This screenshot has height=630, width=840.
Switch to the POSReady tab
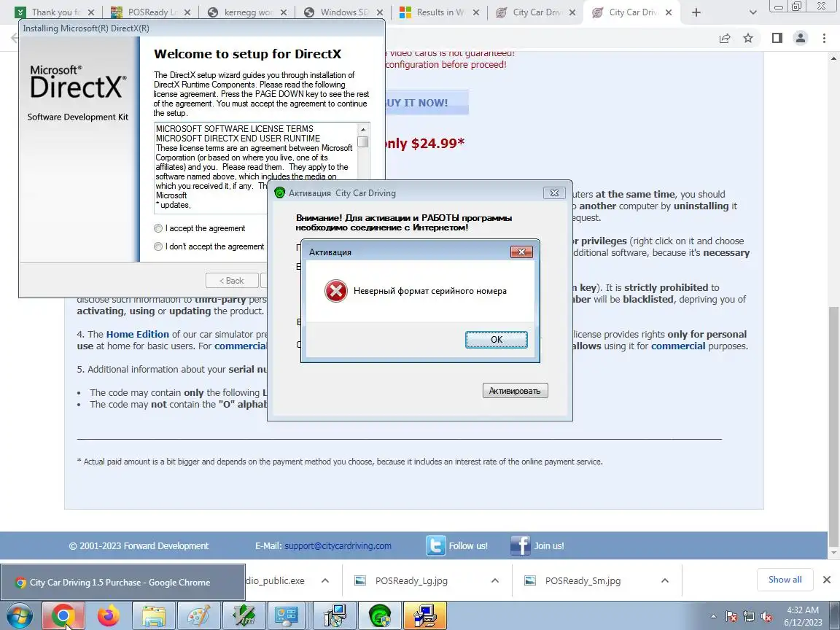coord(150,12)
